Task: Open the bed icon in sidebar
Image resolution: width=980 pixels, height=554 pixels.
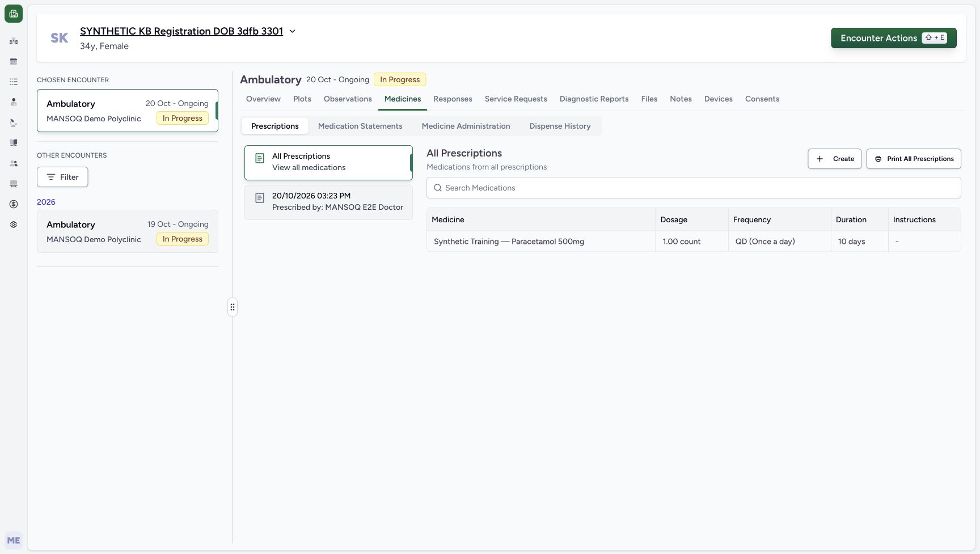Action: pyautogui.click(x=14, y=184)
